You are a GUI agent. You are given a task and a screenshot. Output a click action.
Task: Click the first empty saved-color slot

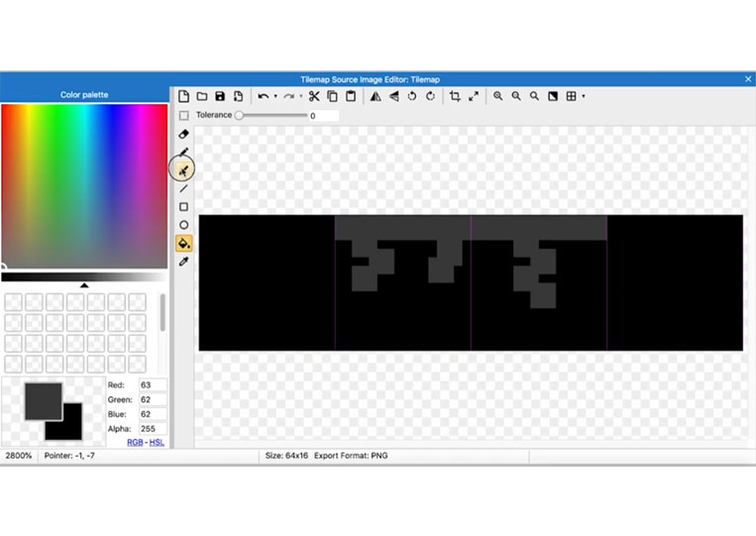[x=13, y=302]
